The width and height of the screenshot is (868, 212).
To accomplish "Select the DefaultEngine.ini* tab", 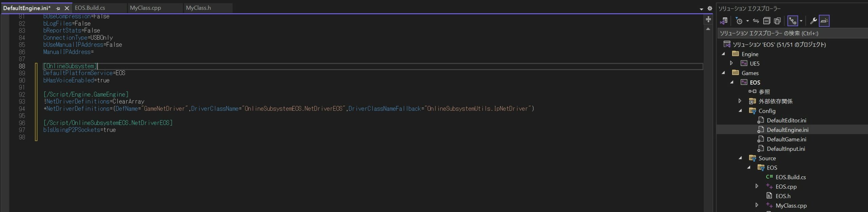I will (27, 8).
